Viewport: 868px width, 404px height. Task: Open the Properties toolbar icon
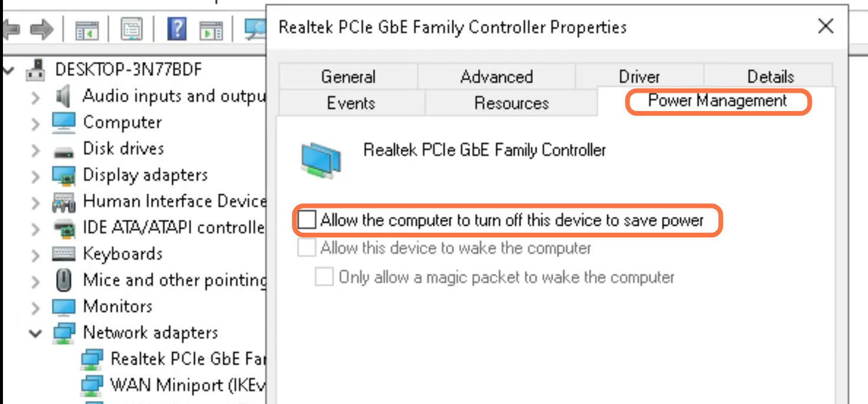coord(131,29)
